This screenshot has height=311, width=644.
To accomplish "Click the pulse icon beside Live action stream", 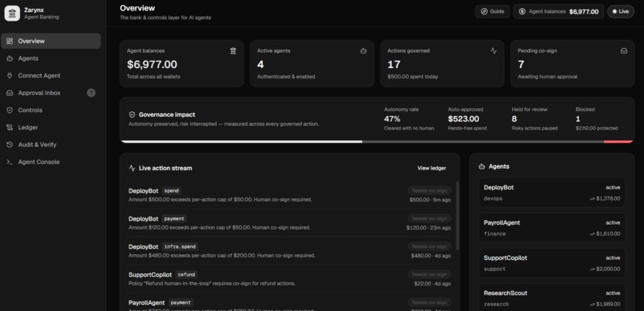I will pyautogui.click(x=132, y=168).
